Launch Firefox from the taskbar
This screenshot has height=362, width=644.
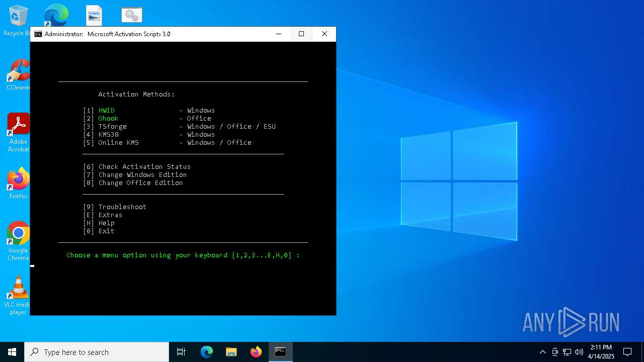point(256,352)
